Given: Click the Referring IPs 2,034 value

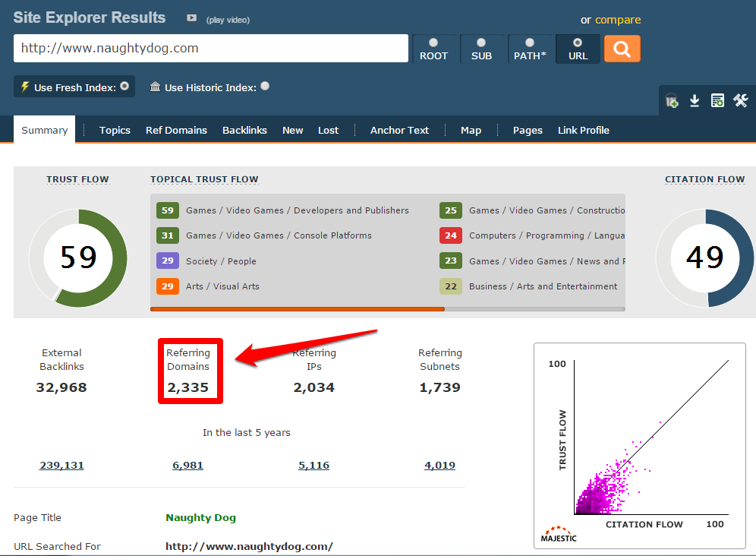Looking at the screenshot, I should click(314, 387).
